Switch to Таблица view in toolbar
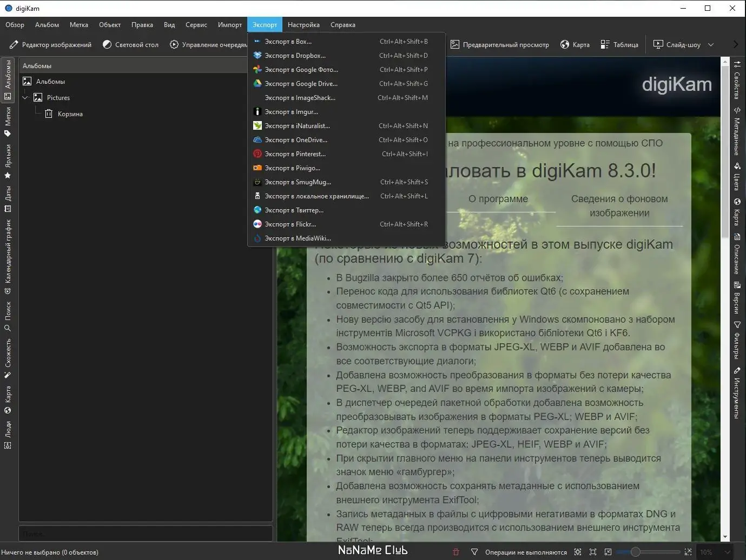 [x=620, y=45]
